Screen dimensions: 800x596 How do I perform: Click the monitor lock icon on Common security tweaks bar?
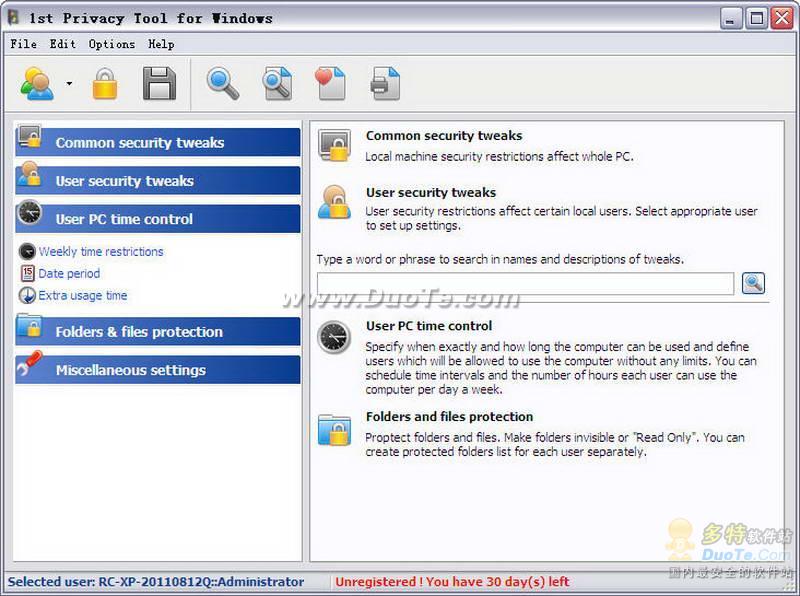pyautogui.click(x=30, y=137)
